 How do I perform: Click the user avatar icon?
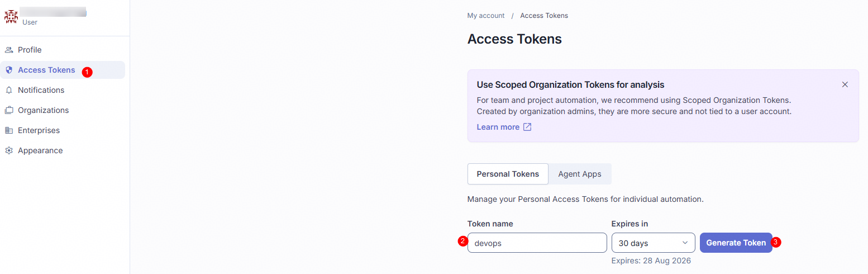11,16
